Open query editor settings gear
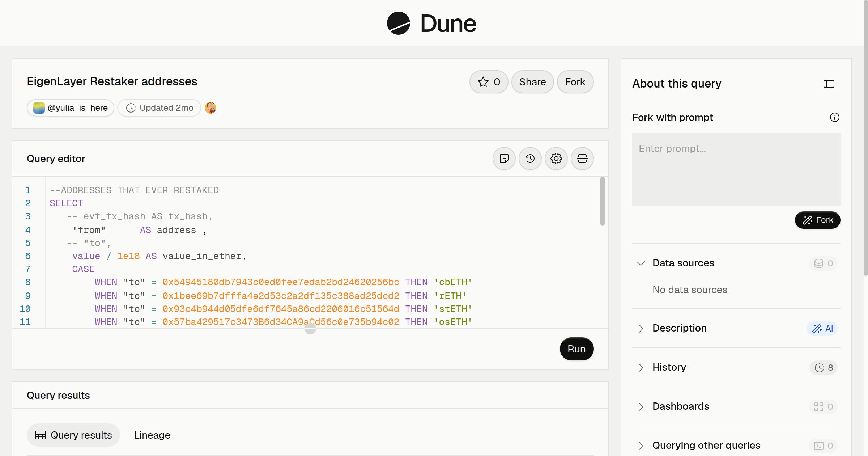 click(556, 159)
